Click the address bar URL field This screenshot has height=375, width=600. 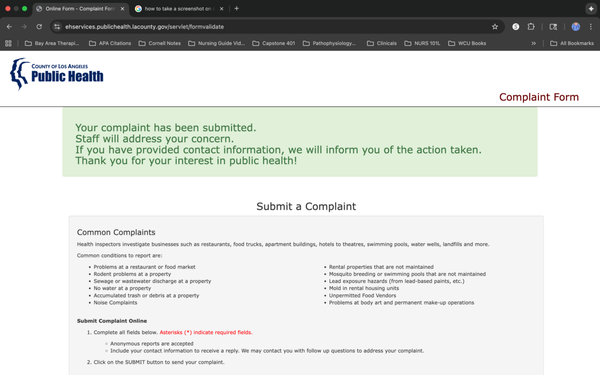(276, 27)
